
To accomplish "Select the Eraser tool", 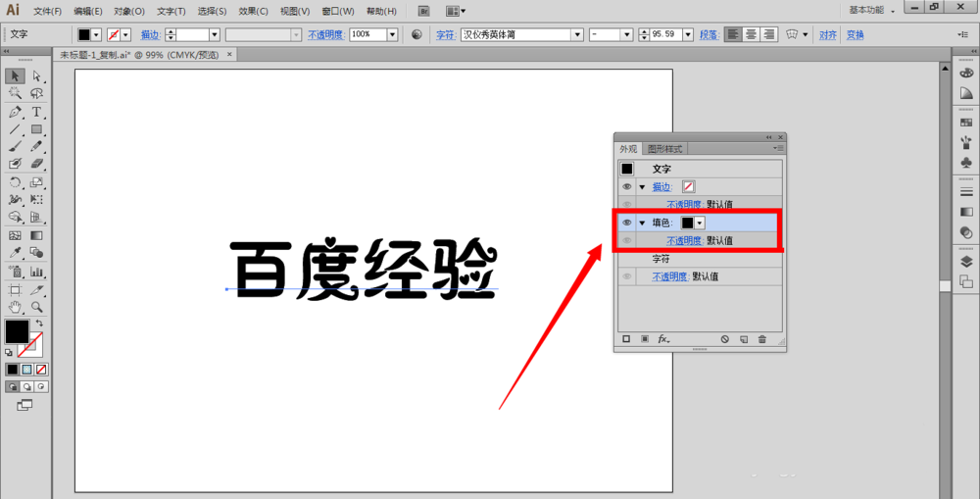I will pos(37,163).
